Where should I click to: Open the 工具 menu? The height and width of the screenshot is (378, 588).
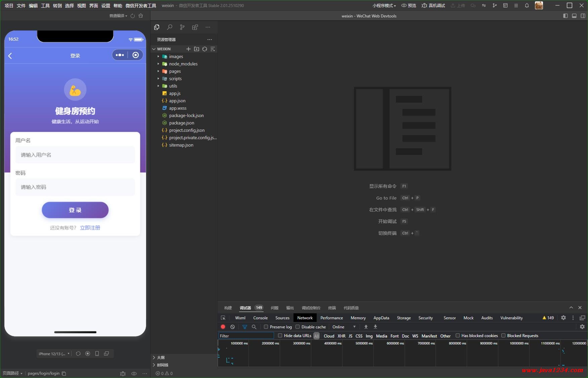(45, 5)
